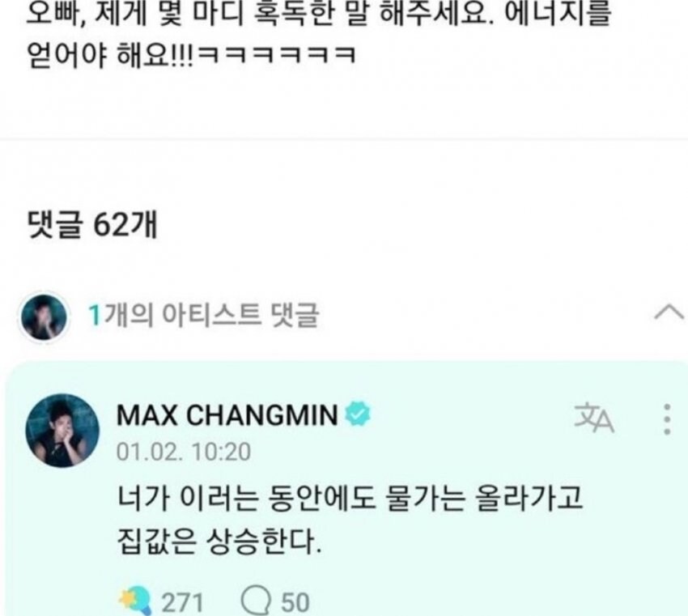688x616 pixels.
Task: Open the three-dot menu on the comment
Action: (667, 419)
